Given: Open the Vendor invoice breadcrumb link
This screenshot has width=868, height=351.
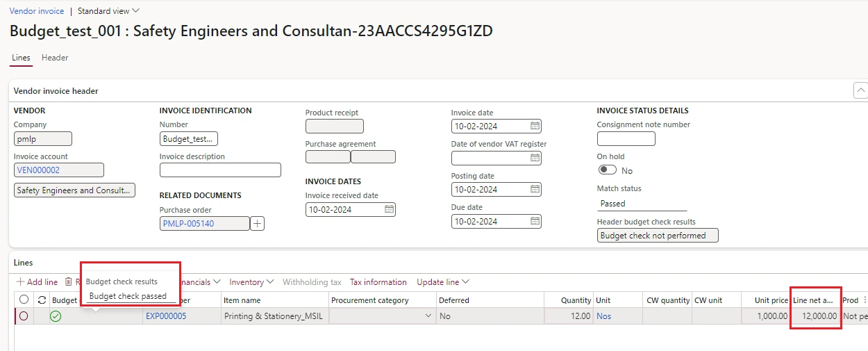Looking at the screenshot, I should pos(37,11).
